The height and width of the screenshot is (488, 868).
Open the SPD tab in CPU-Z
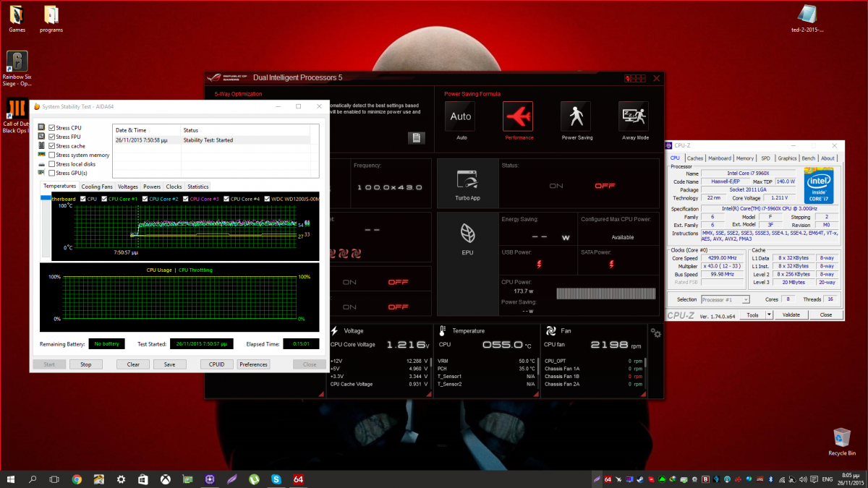(x=765, y=158)
